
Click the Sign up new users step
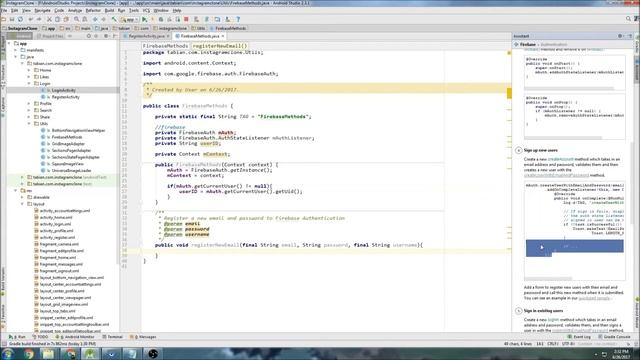point(540,150)
